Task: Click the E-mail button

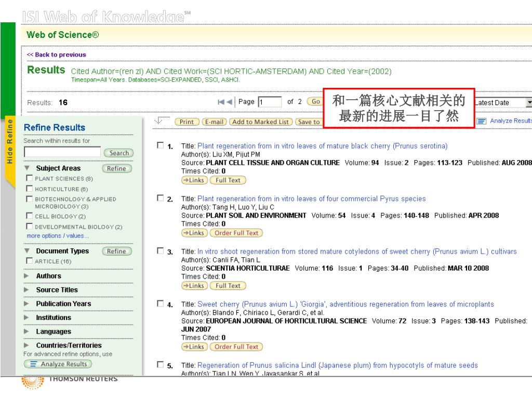Action: pyautogui.click(x=214, y=122)
